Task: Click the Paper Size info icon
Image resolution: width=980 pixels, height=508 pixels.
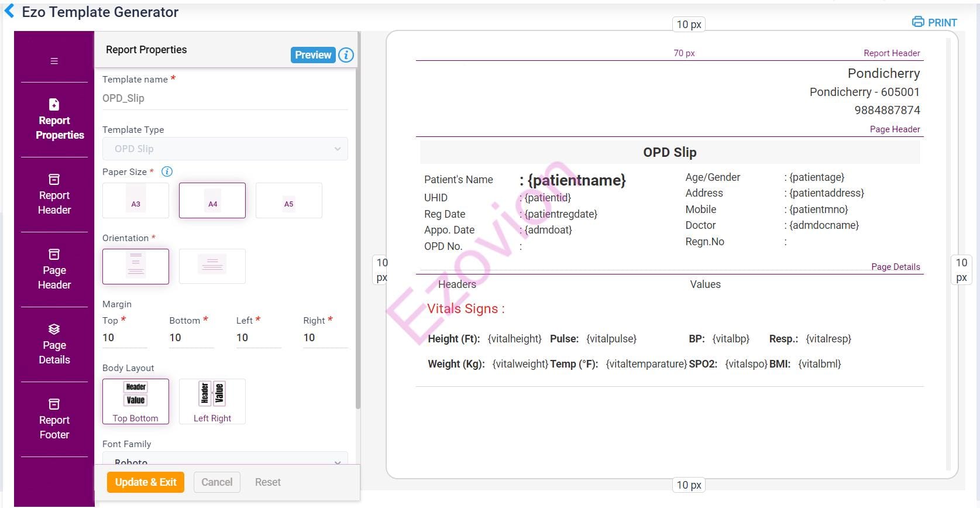Action: pos(167,171)
